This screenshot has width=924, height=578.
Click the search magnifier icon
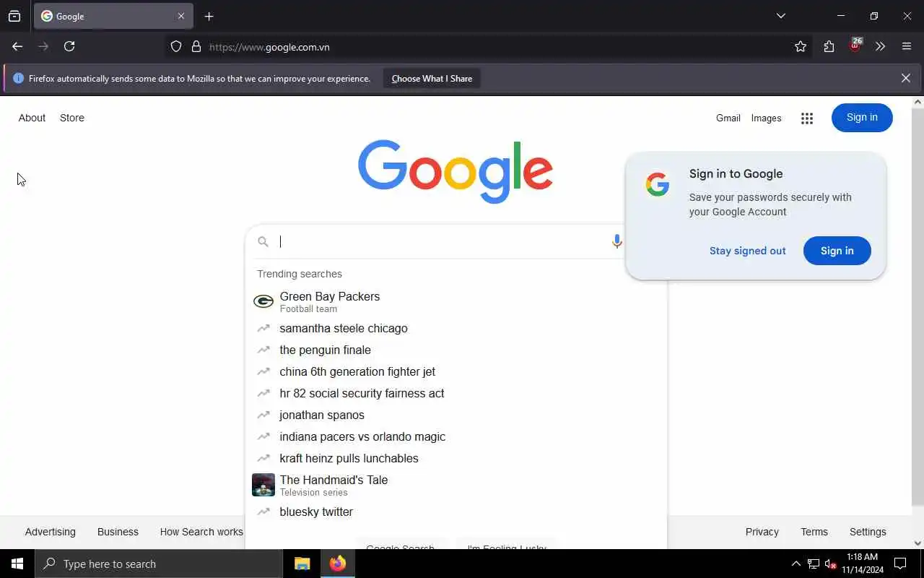coord(263,242)
